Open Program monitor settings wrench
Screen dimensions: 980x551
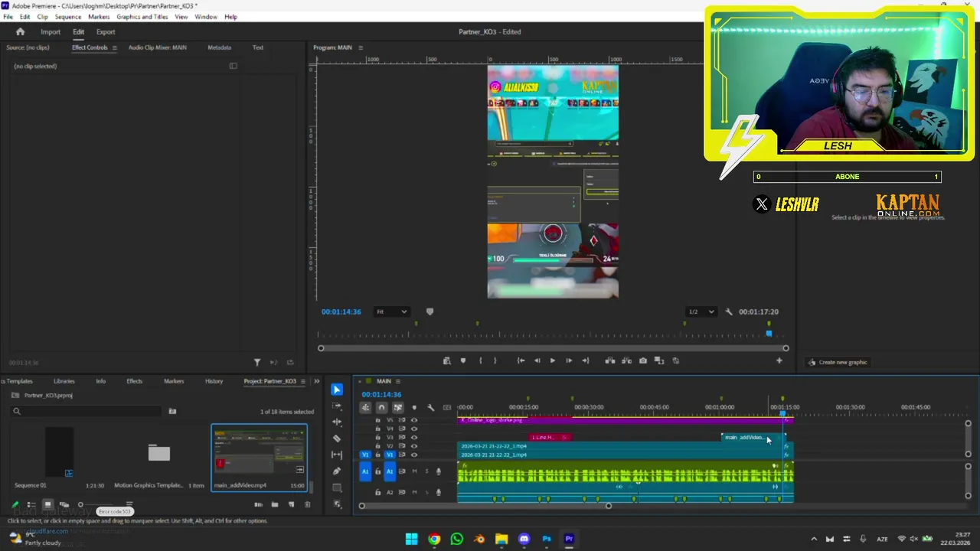point(729,311)
